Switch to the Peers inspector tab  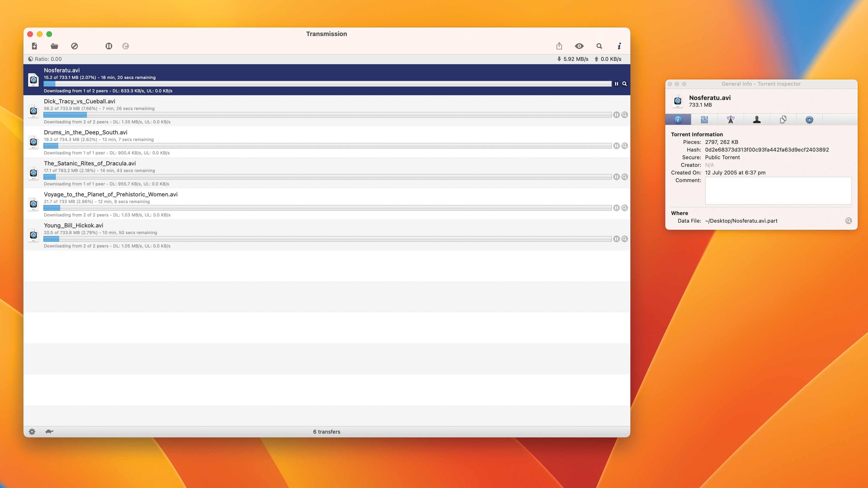pyautogui.click(x=757, y=120)
